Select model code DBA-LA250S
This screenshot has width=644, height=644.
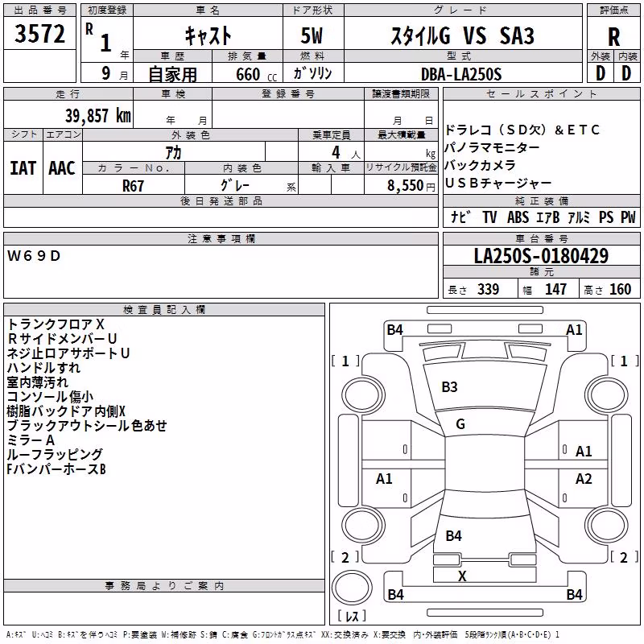click(461, 74)
